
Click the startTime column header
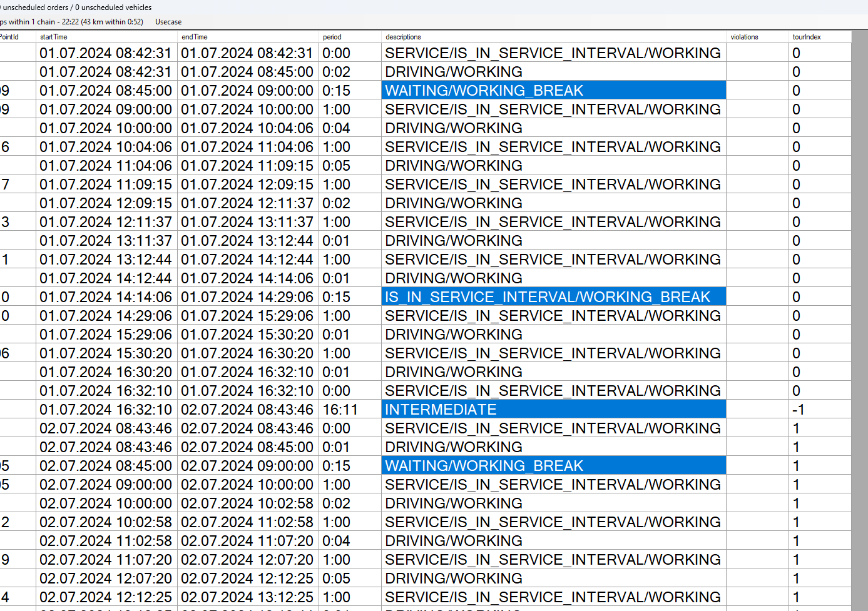54,37
